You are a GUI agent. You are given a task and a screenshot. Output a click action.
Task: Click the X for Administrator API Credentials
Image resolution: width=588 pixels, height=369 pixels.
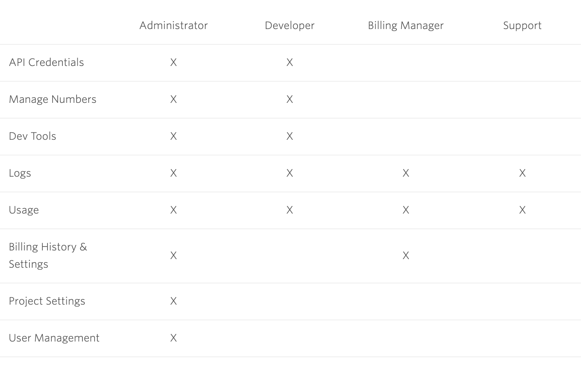173,62
